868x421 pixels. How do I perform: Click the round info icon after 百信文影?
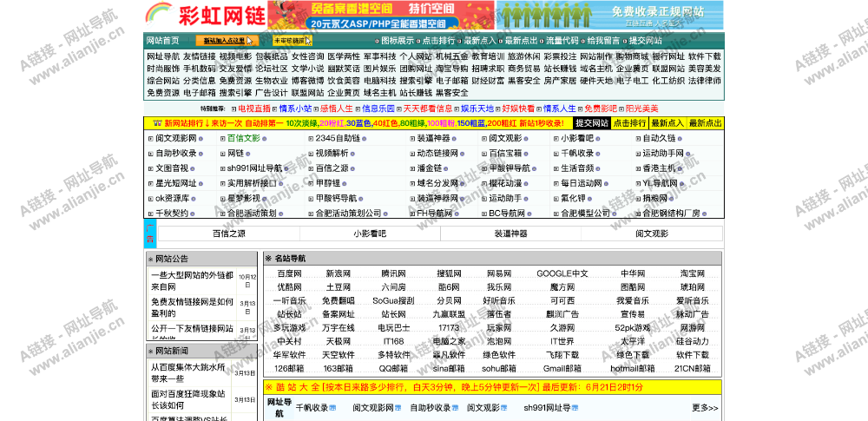click(264, 139)
